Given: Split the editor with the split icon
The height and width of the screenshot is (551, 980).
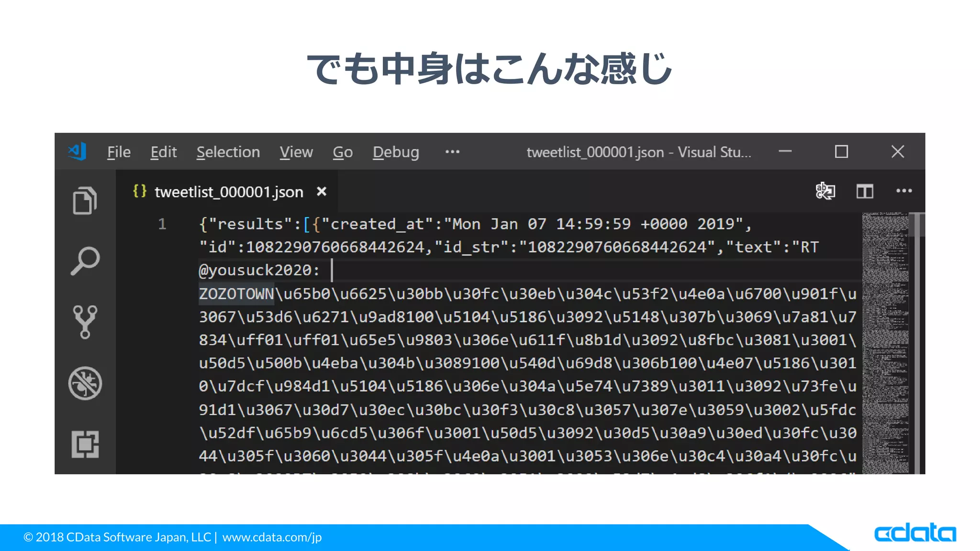Looking at the screenshot, I should [x=865, y=191].
